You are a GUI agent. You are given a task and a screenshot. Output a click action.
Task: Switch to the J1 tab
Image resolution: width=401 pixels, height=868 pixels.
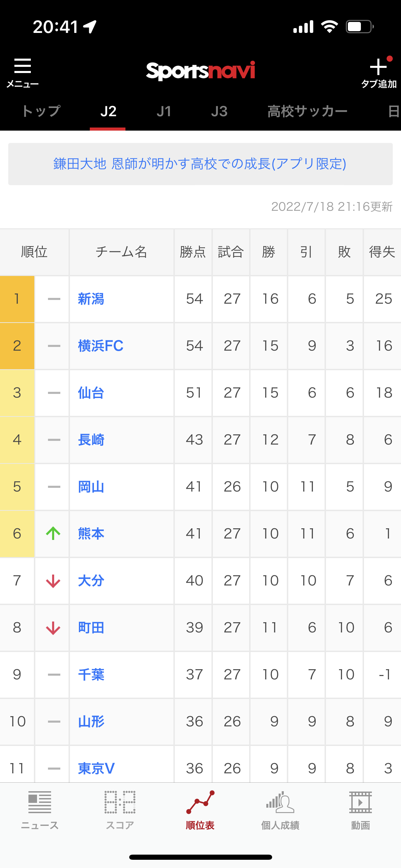[x=164, y=111]
